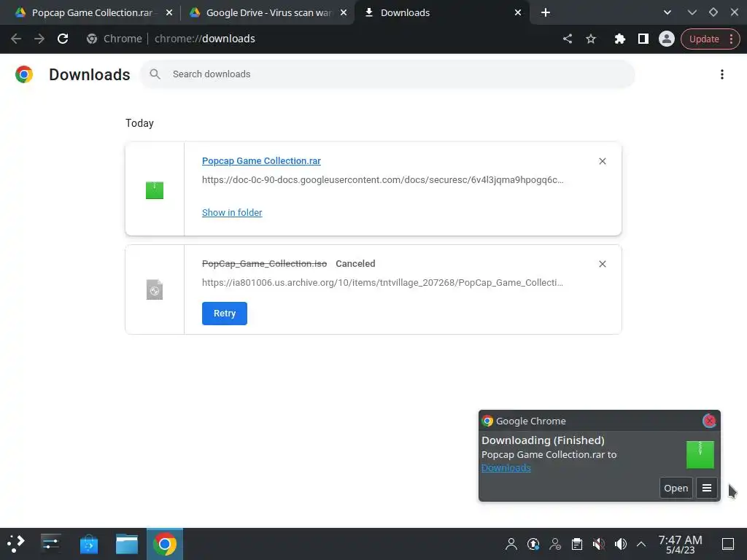Click the Chrome taskbar icon
This screenshot has height=560, width=747.
(x=165, y=544)
